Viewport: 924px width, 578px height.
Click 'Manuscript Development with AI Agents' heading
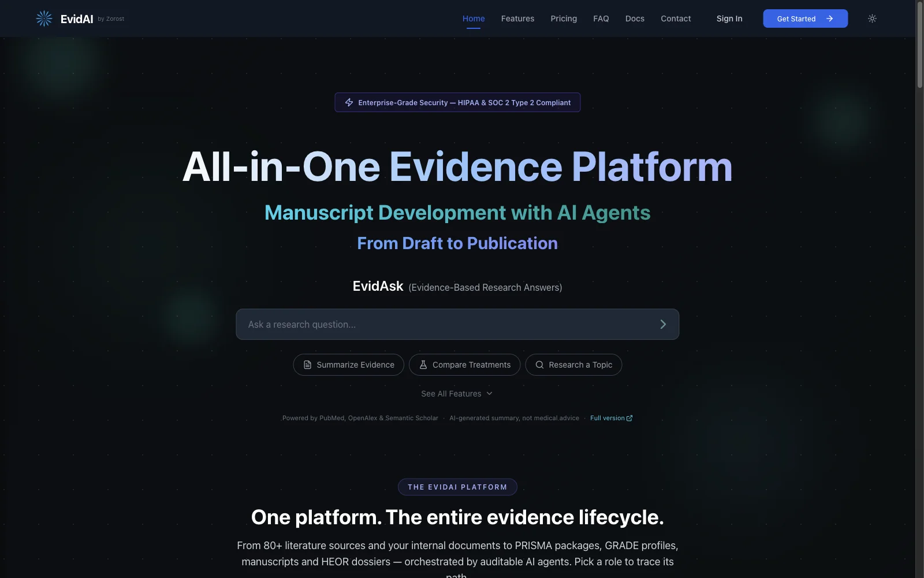point(457,212)
